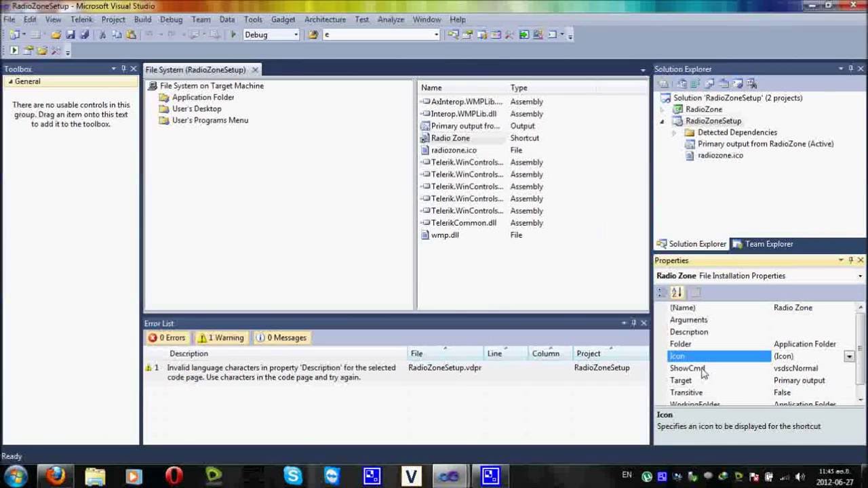Select User's Programs Menu folder node
868x488 pixels.
click(210, 121)
